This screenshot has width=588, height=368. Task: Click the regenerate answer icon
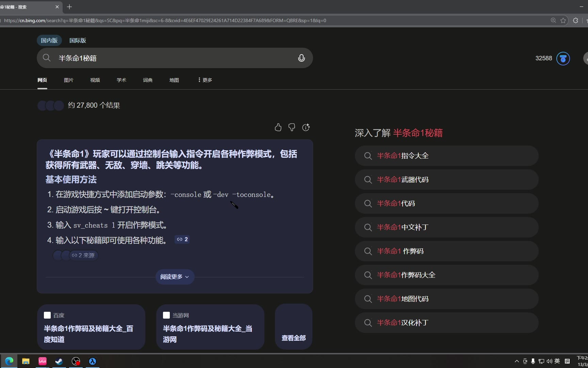click(x=306, y=127)
